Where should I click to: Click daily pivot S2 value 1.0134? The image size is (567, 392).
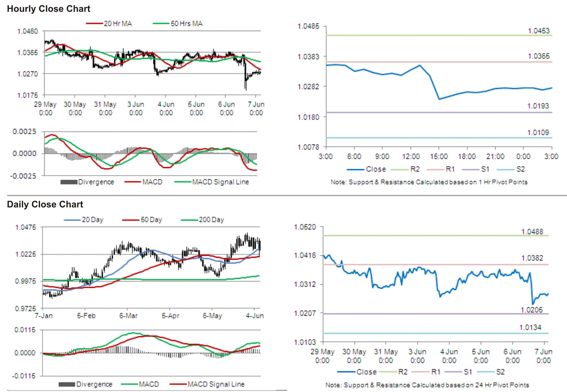point(530,328)
